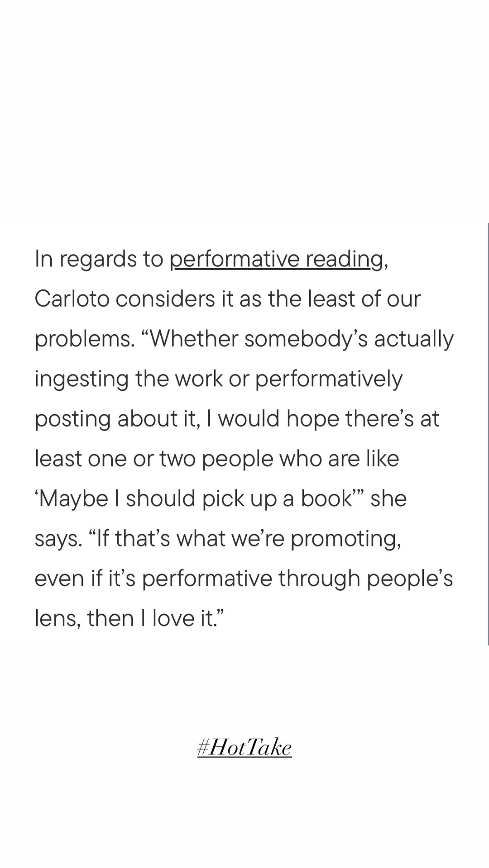Click the words "even if it's performative"
489x868 pixels.
[x=153, y=579]
